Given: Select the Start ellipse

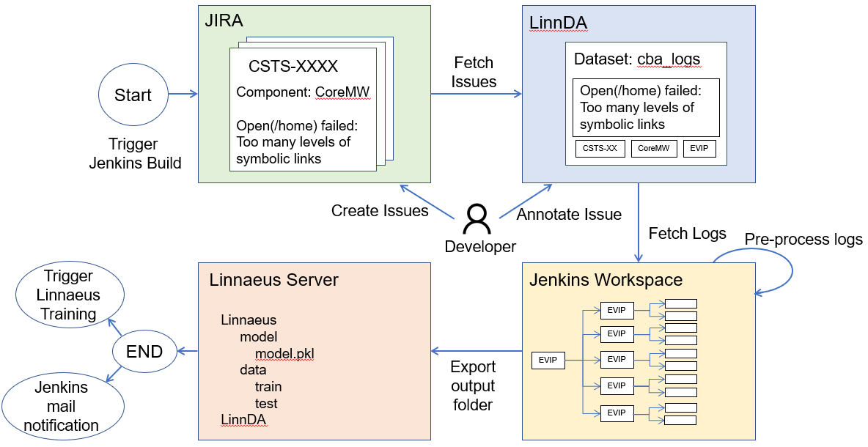Looking at the screenshot, I should [x=133, y=95].
